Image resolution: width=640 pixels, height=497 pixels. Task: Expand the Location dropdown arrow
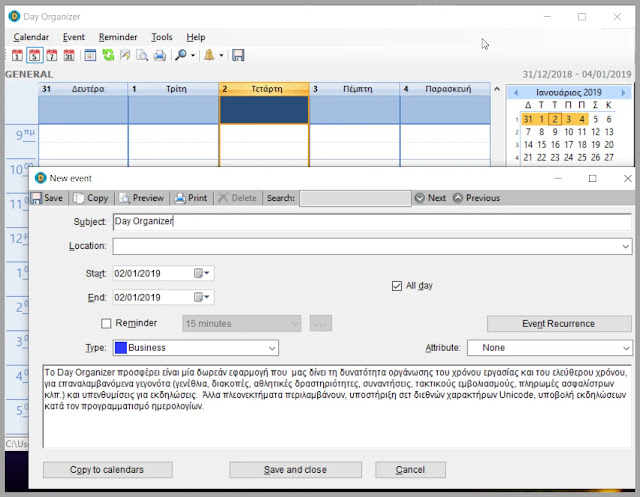click(625, 246)
